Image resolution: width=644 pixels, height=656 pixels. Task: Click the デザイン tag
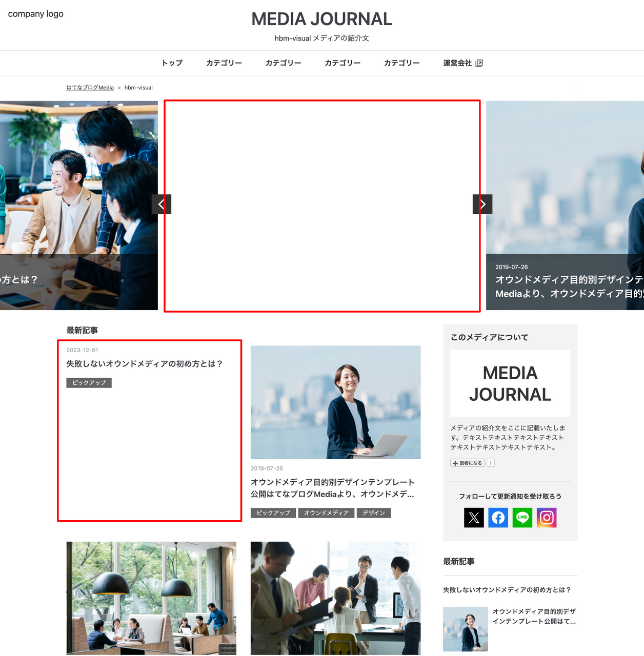pos(374,513)
